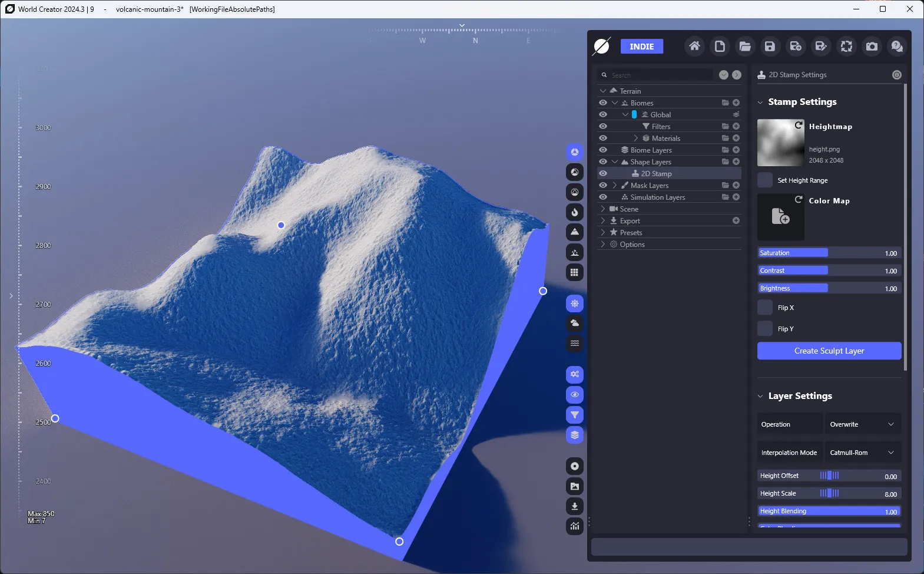The height and width of the screenshot is (574, 924).
Task: Open the Operation dropdown set to Overwrite
Action: [x=863, y=424]
